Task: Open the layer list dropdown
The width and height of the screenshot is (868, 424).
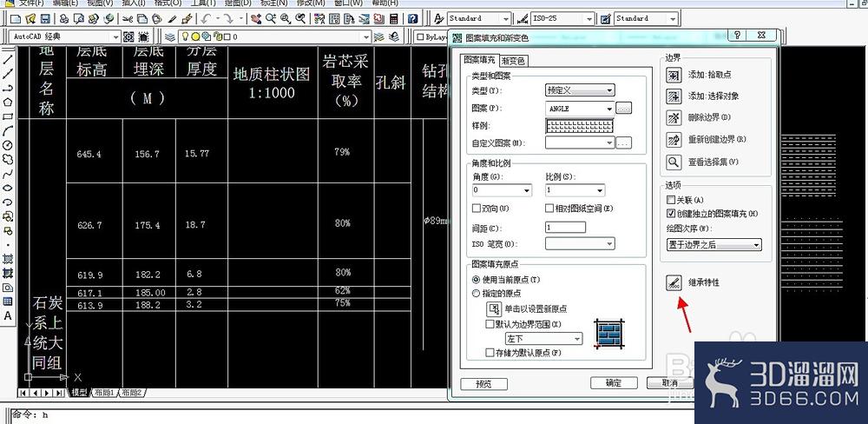Action: [x=275, y=37]
